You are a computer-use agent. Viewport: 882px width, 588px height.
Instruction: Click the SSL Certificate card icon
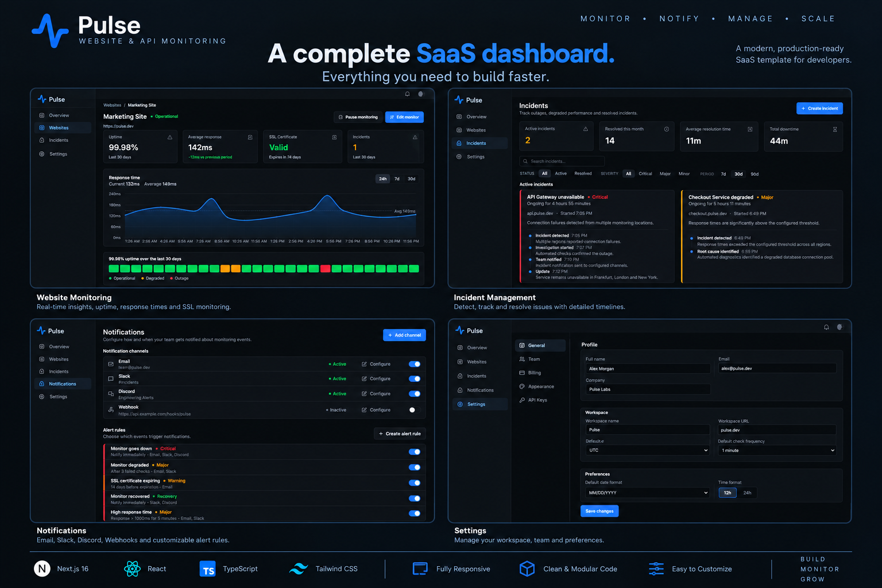coord(334,137)
